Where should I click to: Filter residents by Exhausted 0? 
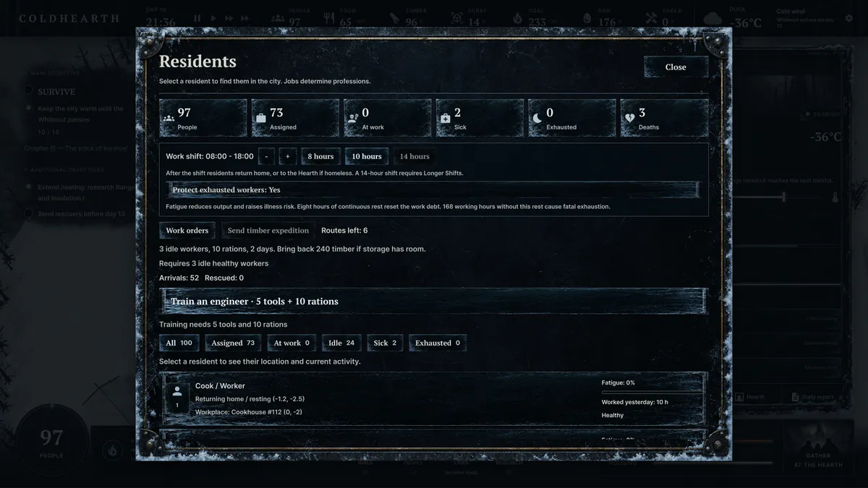tap(438, 343)
